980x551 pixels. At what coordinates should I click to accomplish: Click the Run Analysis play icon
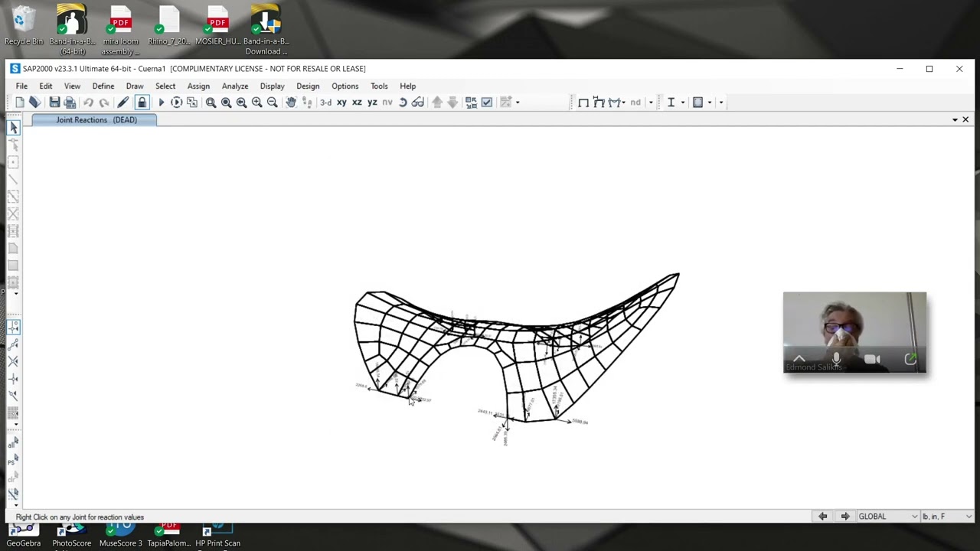(161, 102)
